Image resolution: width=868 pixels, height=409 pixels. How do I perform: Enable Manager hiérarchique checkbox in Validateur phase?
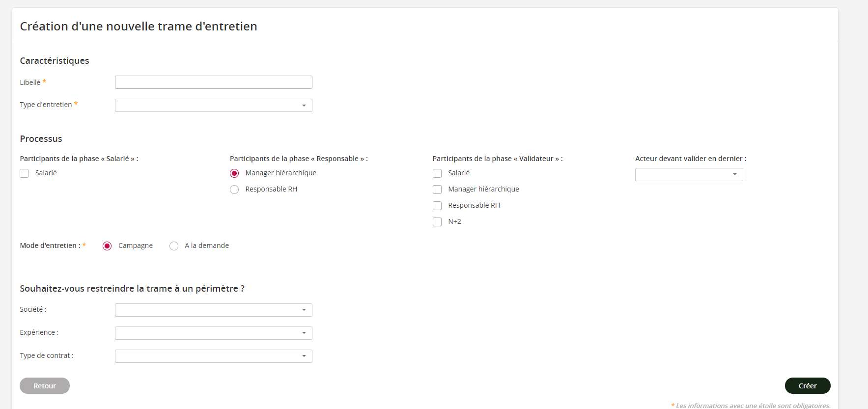pos(437,190)
